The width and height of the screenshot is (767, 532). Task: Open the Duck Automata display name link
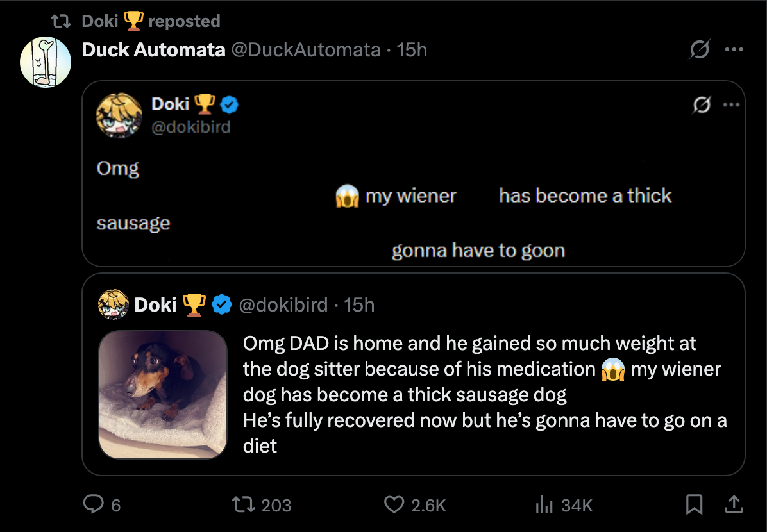[x=153, y=49]
